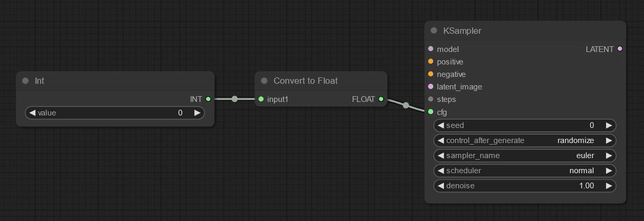
Task: Open the control_after_generate dropdown
Action: (525, 140)
